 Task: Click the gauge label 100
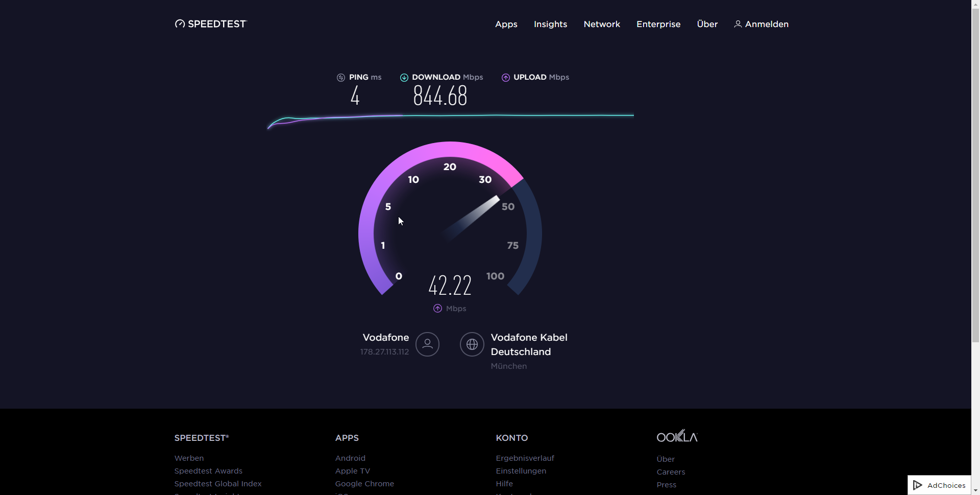495,276
